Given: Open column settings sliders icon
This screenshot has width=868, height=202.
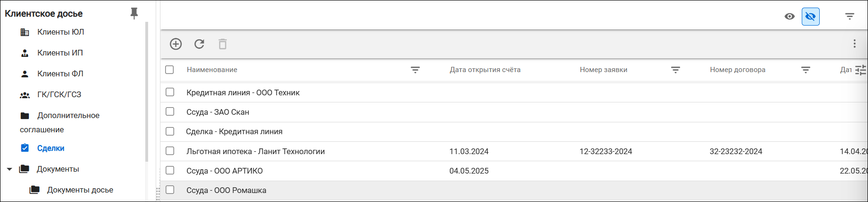Looking at the screenshot, I should click(860, 70).
